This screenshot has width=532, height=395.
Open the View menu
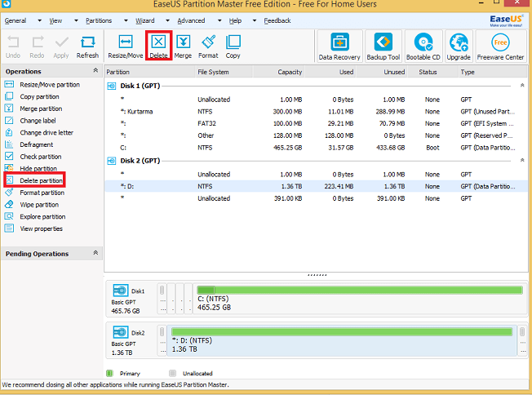[55, 20]
